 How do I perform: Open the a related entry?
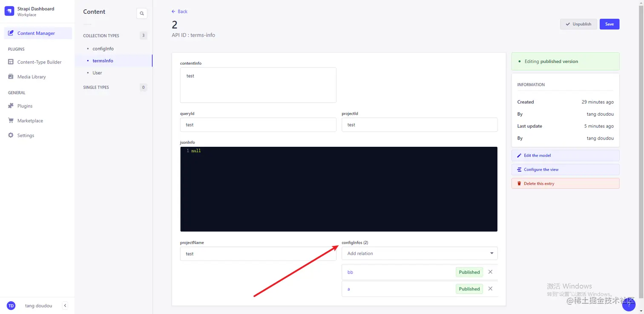coord(349,289)
